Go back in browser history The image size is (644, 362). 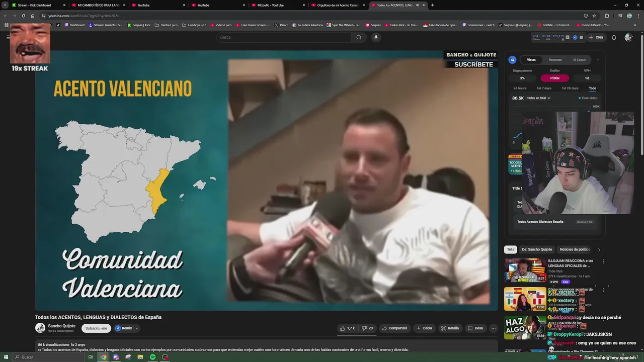pos(6,16)
